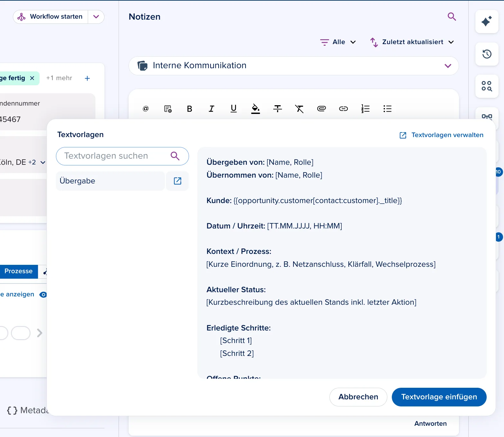Open the Zuletzt aktualisiert sort dropdown

[412, 42]
